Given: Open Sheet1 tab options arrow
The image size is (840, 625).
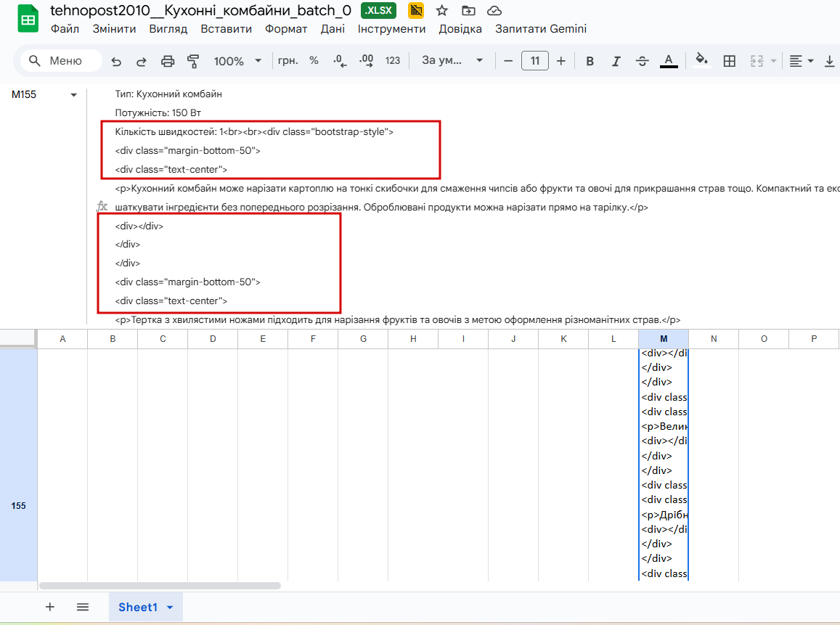Looking at the screenshot, I should [170, 608].
